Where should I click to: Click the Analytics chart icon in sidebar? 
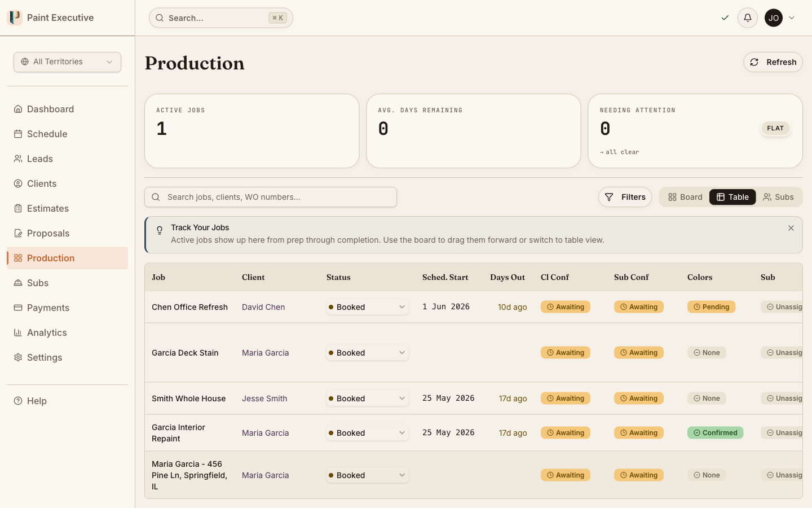[18, 332]
